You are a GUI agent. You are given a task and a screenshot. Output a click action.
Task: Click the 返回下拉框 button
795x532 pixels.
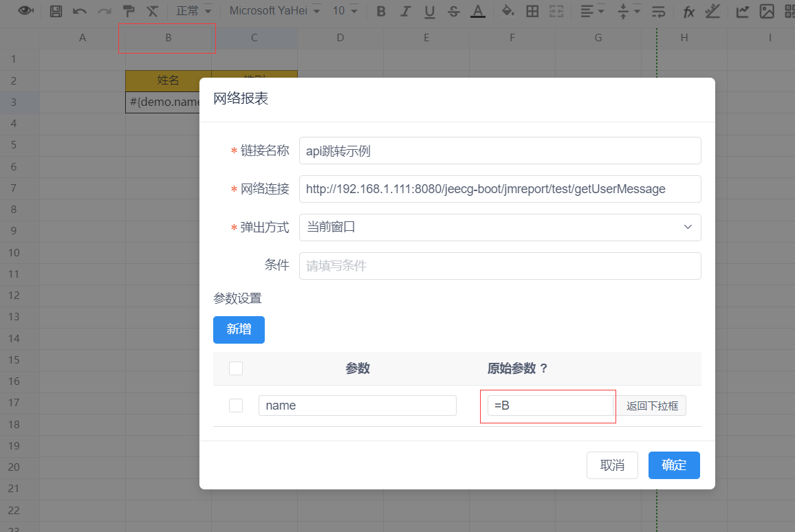point(652,406)
